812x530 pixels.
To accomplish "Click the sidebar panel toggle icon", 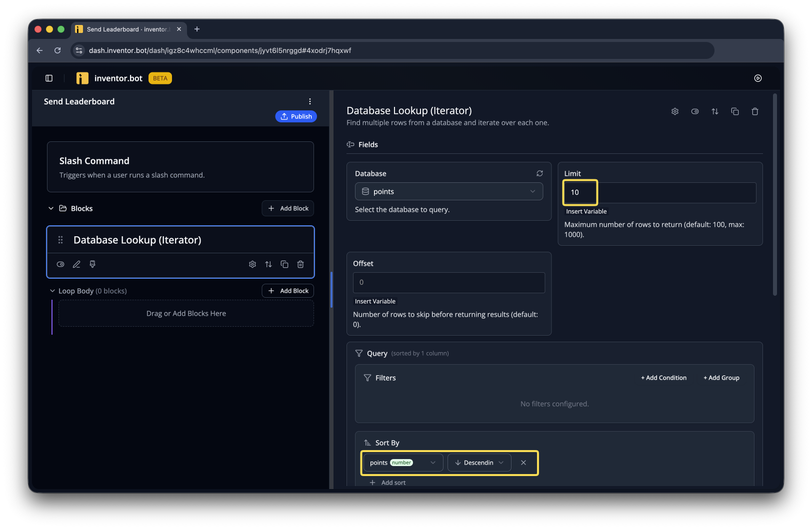I will [49, 78].
